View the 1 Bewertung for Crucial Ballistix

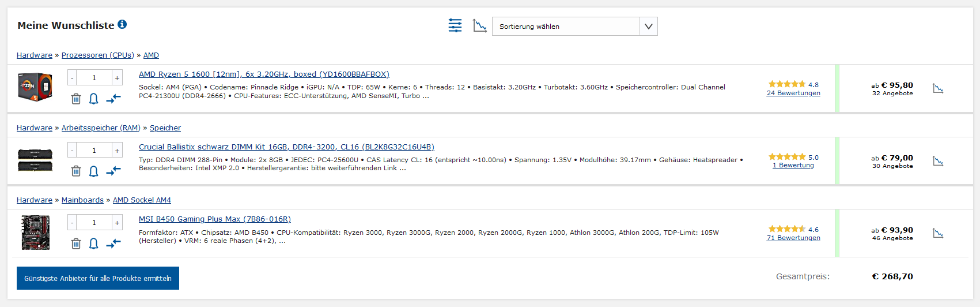(793, 165)
